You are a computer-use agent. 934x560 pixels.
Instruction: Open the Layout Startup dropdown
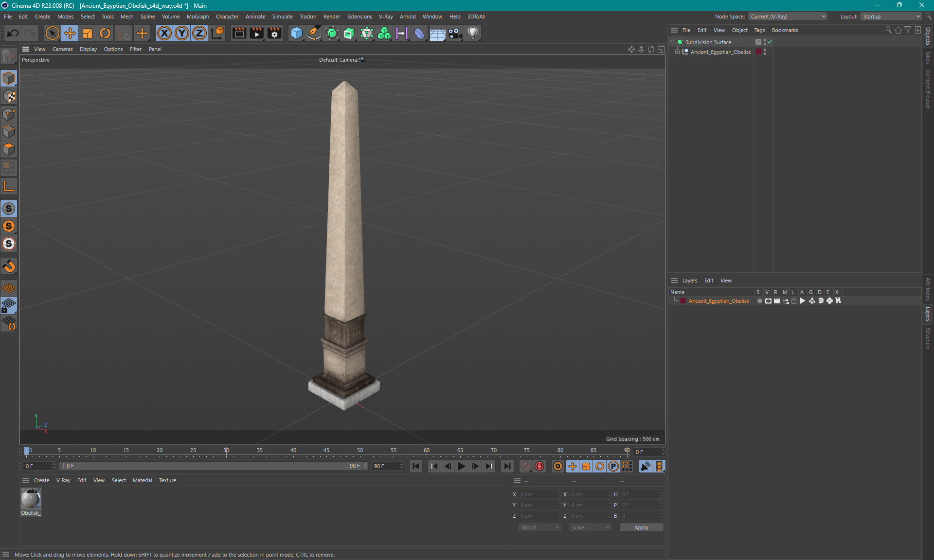click(x=892, y=17)
